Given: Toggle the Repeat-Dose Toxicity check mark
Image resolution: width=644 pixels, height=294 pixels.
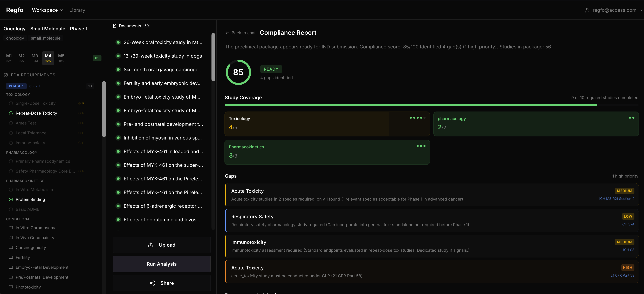Looking at the screenshot, I should [11, 113].
